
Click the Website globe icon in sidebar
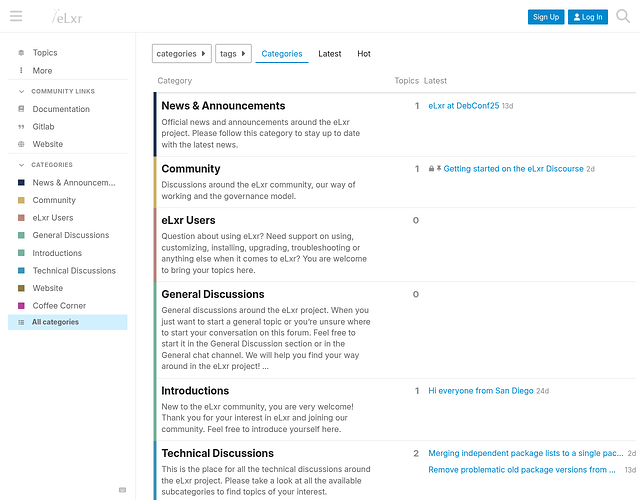(21, 144)
